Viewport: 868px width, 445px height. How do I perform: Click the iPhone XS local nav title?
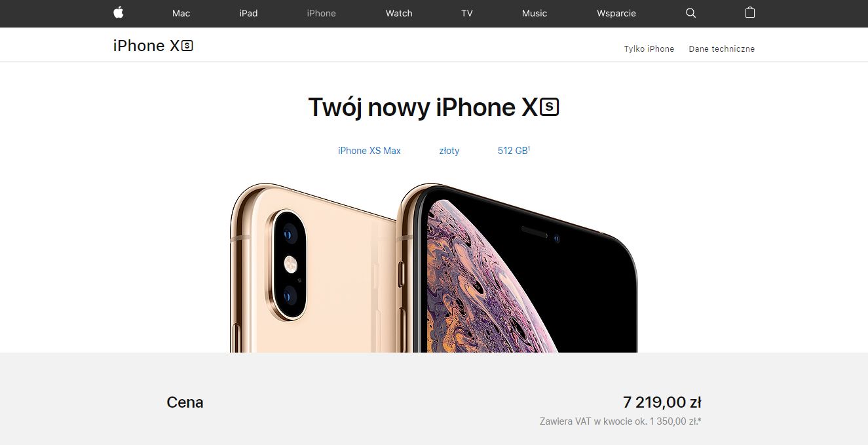pyautogui.click(x=153, y=46)
